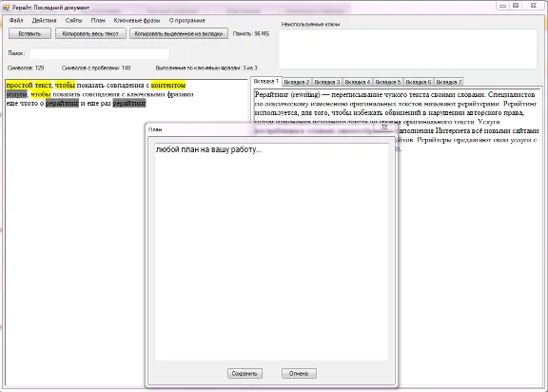Switch to Вкладка 7 tab
Image resolution: width=548 pixels, height=392 pixels.
449,82
